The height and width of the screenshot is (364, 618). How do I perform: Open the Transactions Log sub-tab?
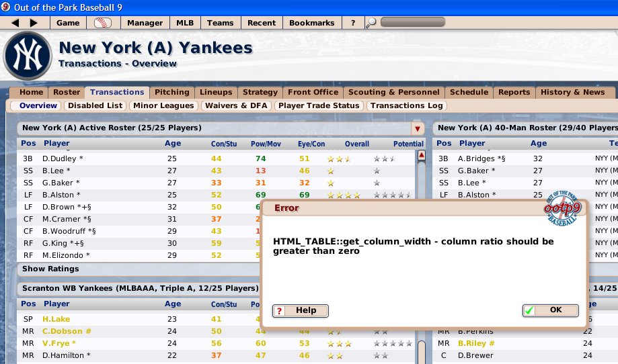click(406, 105)
